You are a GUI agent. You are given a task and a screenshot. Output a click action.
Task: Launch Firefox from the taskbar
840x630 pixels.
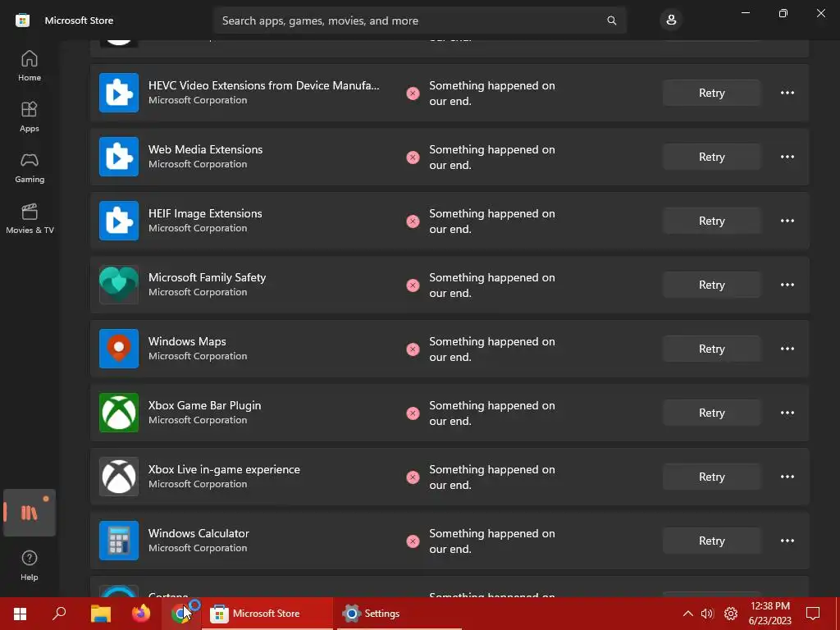tap(141, 614)
